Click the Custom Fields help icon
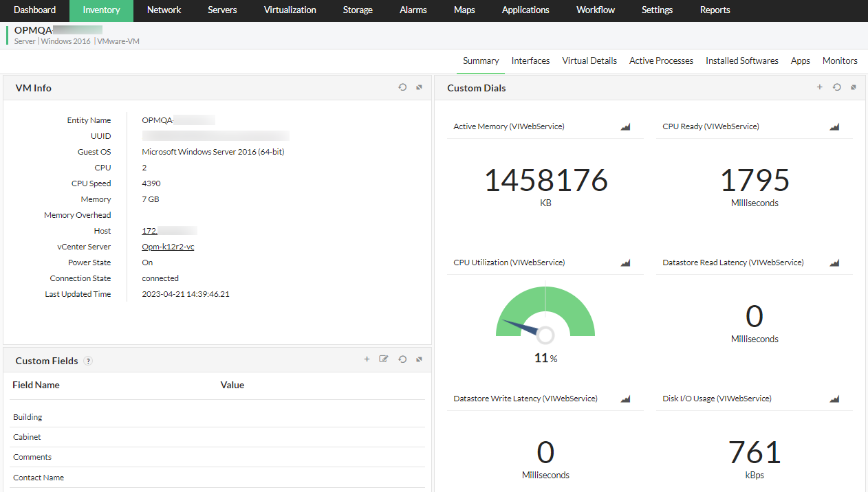This screenshot has height=492, width=868. tap(88, 361)
